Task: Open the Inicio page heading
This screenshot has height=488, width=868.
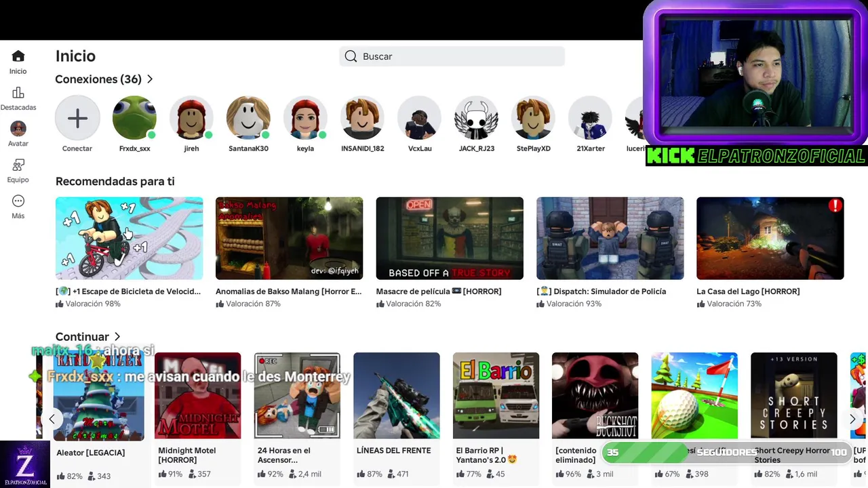Action: pos(75,56)
